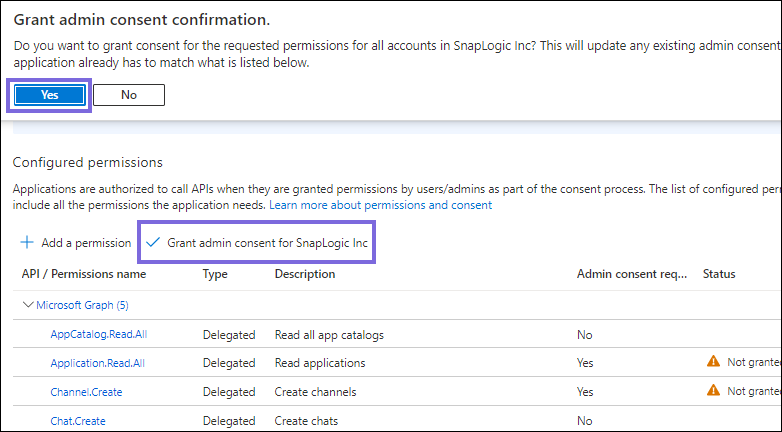
Task: Sort by API / Permissions name header
Action: coord(84,274)
